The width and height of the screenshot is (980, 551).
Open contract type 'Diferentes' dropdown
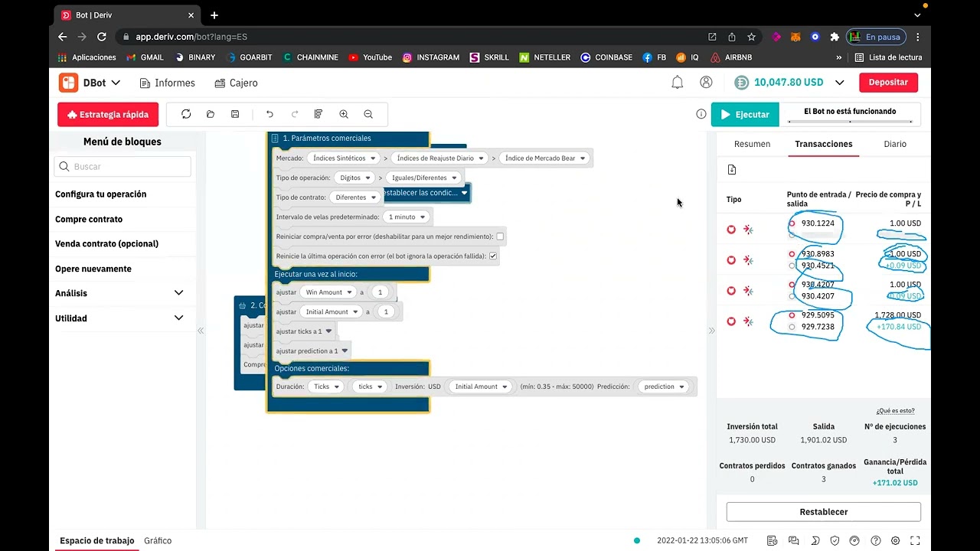(x=356, y=197)
